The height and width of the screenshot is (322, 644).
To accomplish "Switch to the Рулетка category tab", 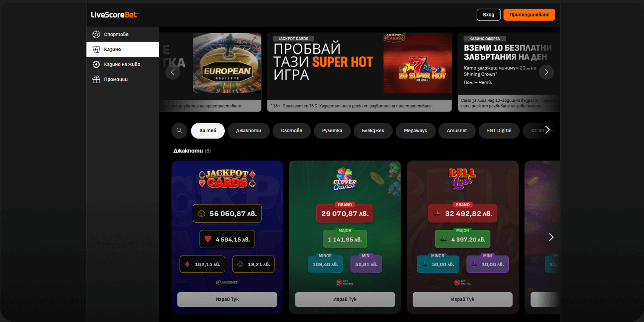I will click(x=332, y=131).
